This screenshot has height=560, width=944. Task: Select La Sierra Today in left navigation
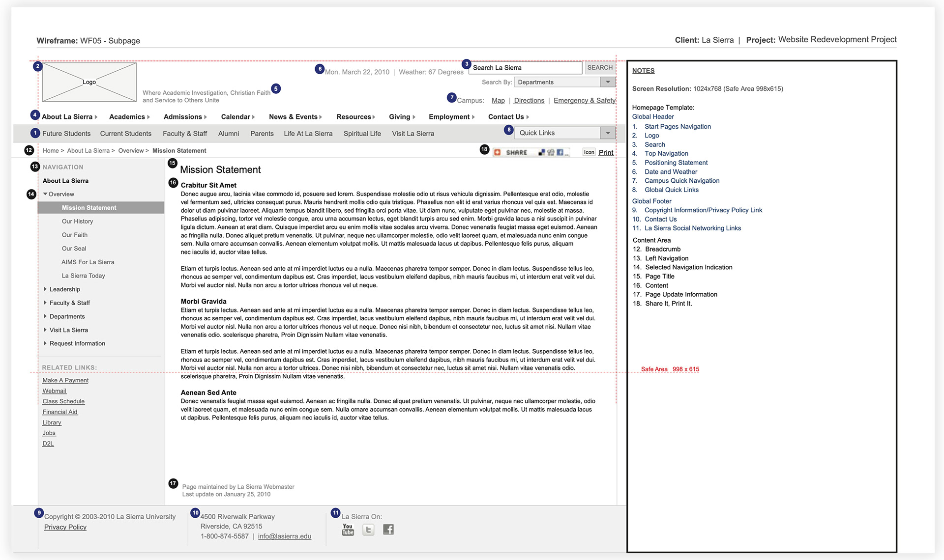click(84, 276)
